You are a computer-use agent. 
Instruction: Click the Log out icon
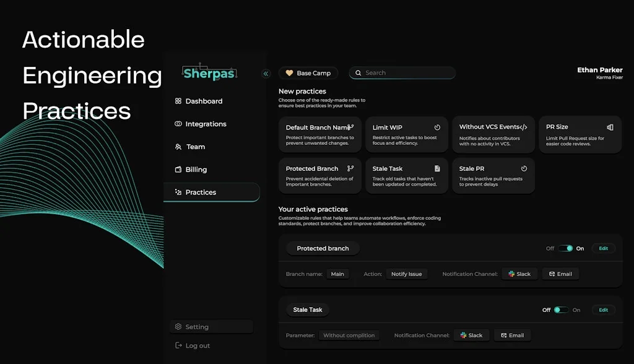(178, 345)
